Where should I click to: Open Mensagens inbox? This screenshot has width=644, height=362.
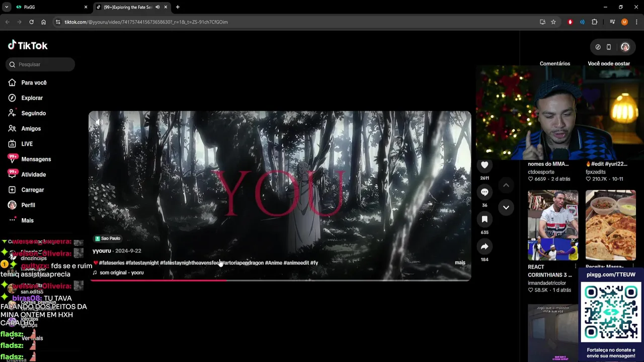[36, 159]
